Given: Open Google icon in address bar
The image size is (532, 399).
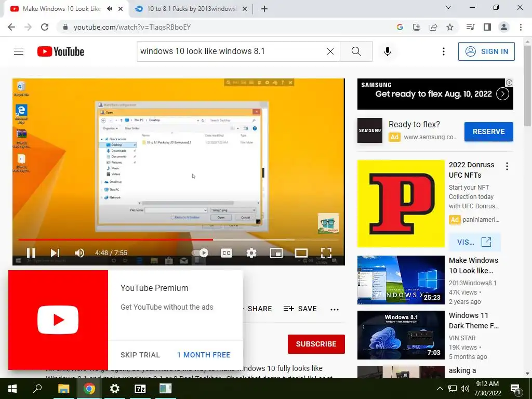Looking at the screenshot, I should tap(400, 27).
